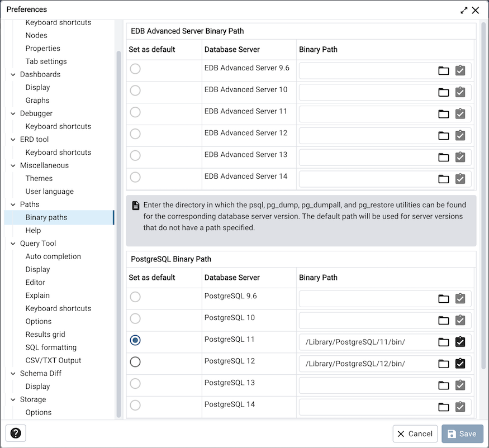Click folder icon for PostgreSQL 11 binary path

tap(443, 342)
